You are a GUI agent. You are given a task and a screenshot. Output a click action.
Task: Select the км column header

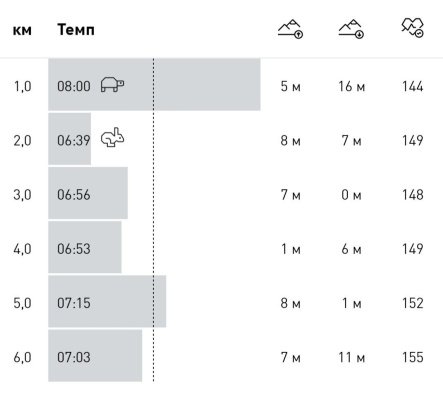point(22,30)
